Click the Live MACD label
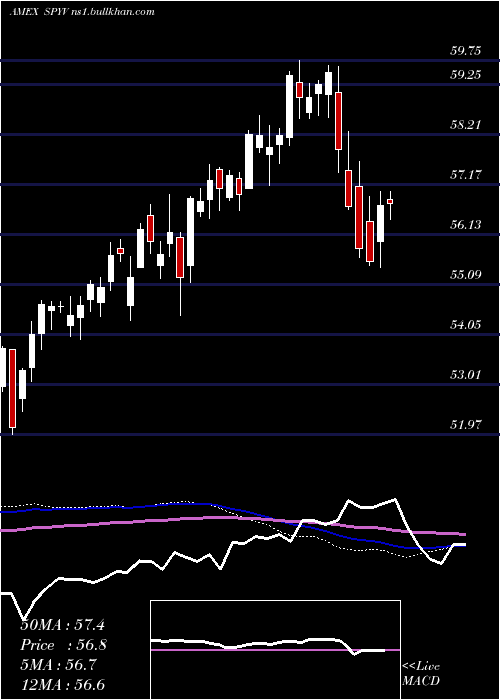500x700 pixels. tap(421, 674)
